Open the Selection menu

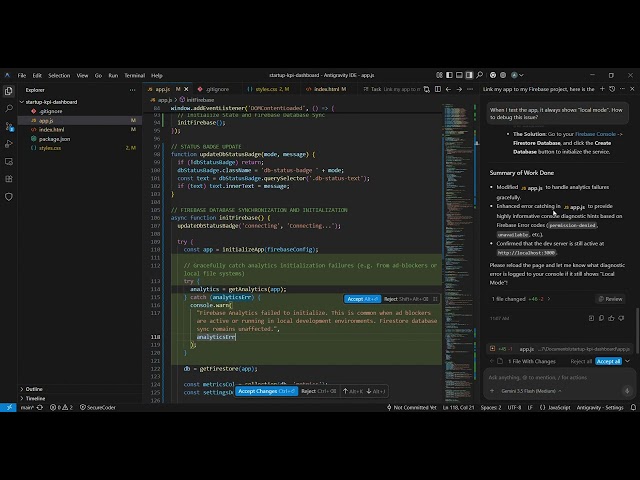59,76
